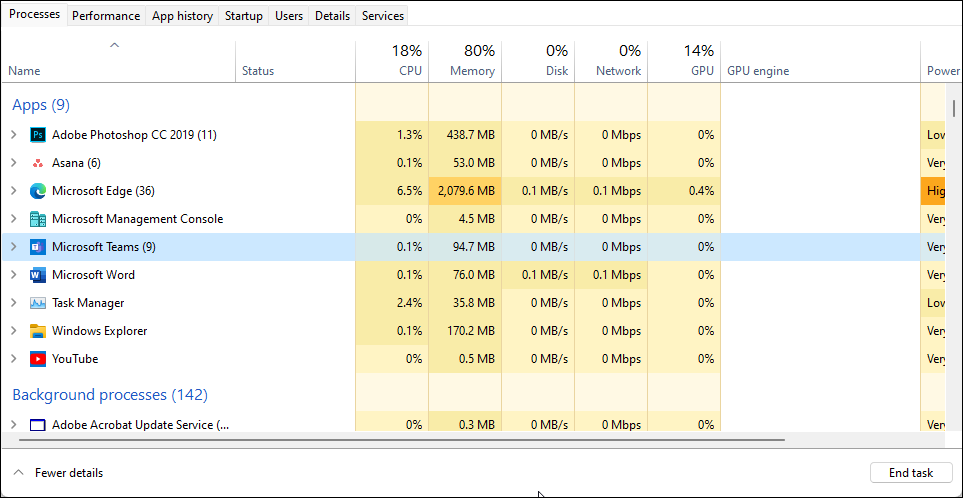Open the Startup tab
963x498 pixels.
[244, 16]
